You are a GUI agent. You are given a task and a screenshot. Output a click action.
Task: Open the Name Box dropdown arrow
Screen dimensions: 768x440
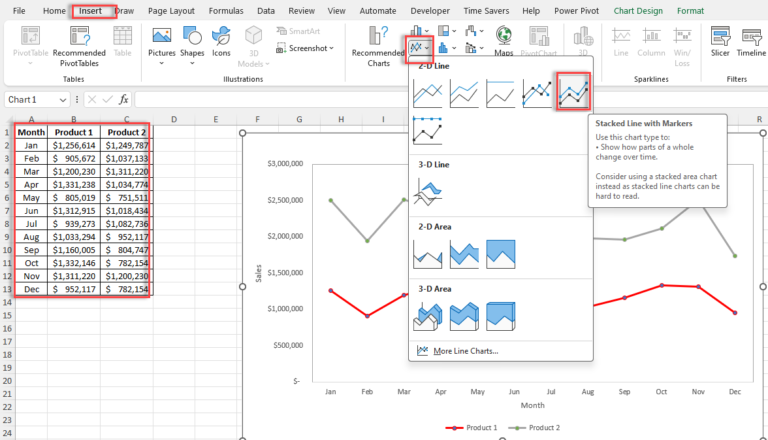(x=63, y=99)
